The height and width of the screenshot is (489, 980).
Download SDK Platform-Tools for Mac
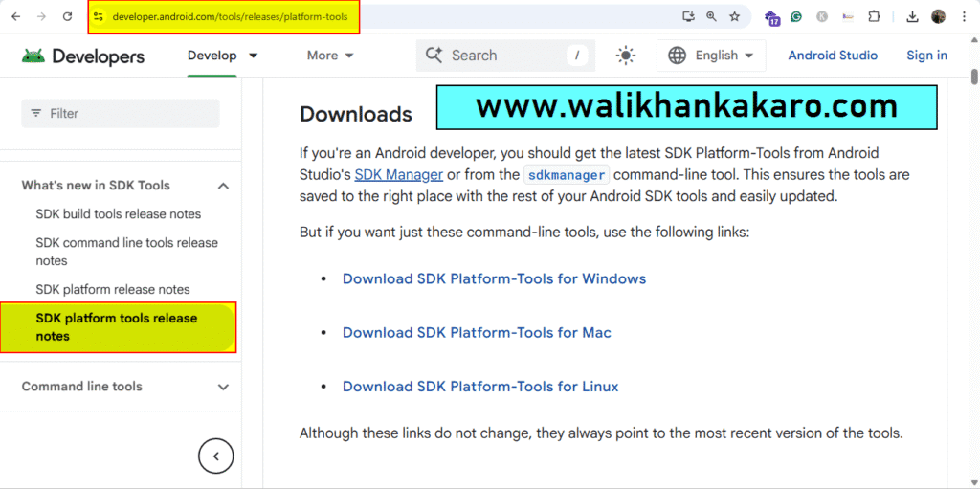point(477,333)
